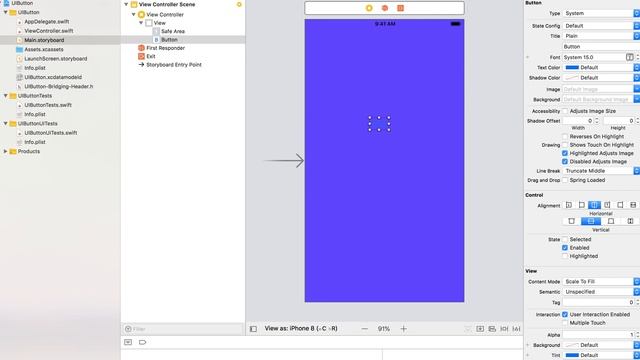Viewport: 640px width, 360px height.
Task: Click the storyboard entry point arrow
Action: (x=284, y=161)
